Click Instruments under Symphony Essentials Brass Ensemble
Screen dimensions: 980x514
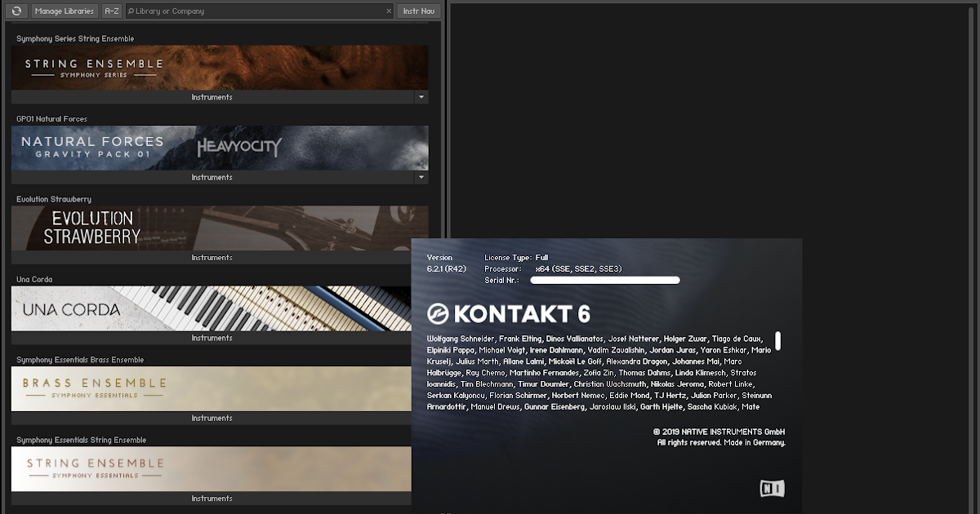(x=212, y=418)
